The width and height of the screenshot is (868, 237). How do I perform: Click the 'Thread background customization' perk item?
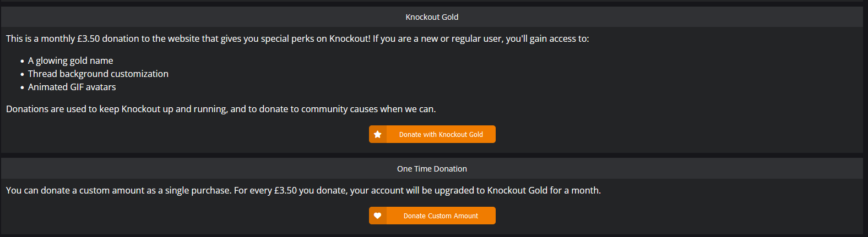tap(98, 74)
